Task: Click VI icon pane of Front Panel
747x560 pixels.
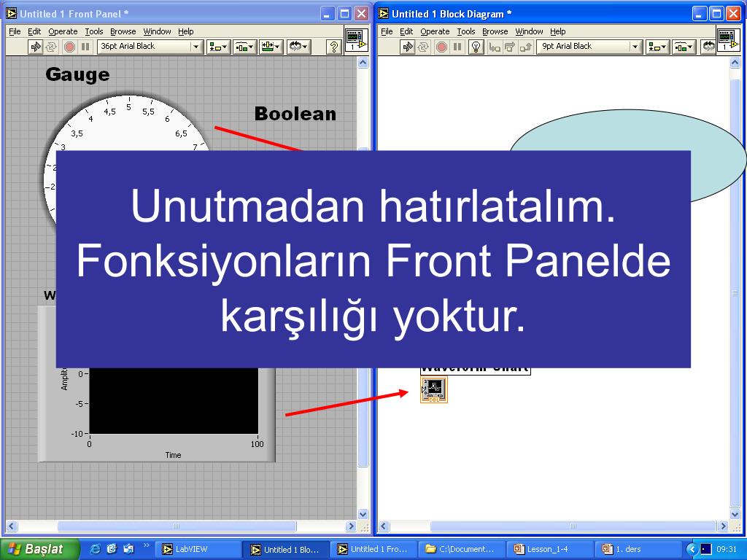Action: click(356, 40)
